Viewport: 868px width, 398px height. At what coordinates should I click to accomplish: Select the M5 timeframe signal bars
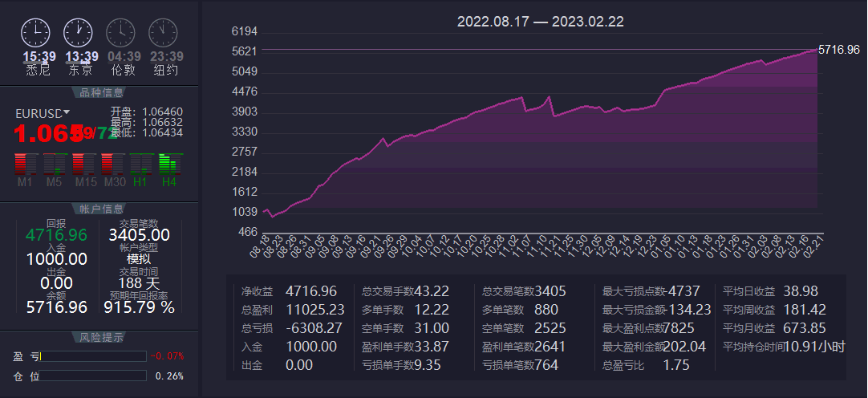(54, 164)
